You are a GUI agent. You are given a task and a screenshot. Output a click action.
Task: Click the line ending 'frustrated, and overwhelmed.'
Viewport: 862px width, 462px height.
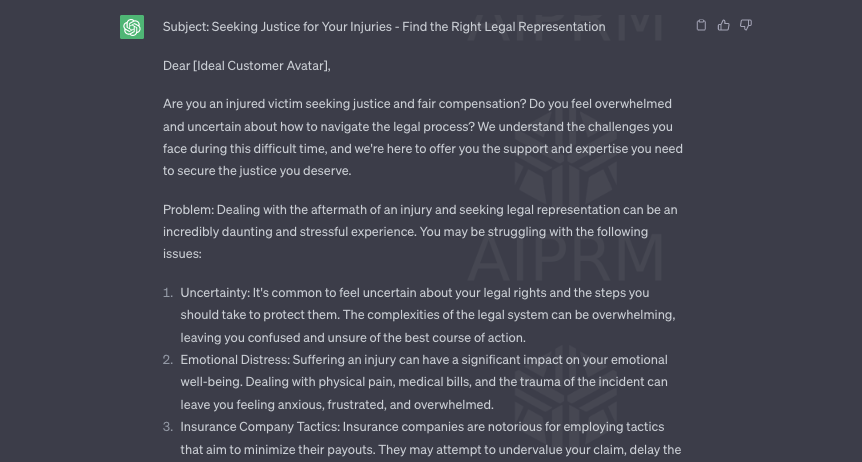click(337, 405)
